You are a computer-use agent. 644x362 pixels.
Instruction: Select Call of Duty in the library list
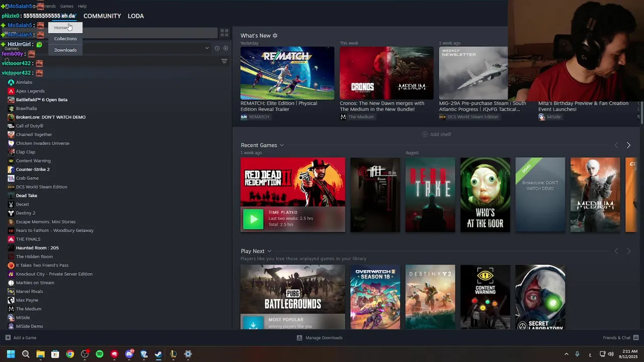pos(30,126)
